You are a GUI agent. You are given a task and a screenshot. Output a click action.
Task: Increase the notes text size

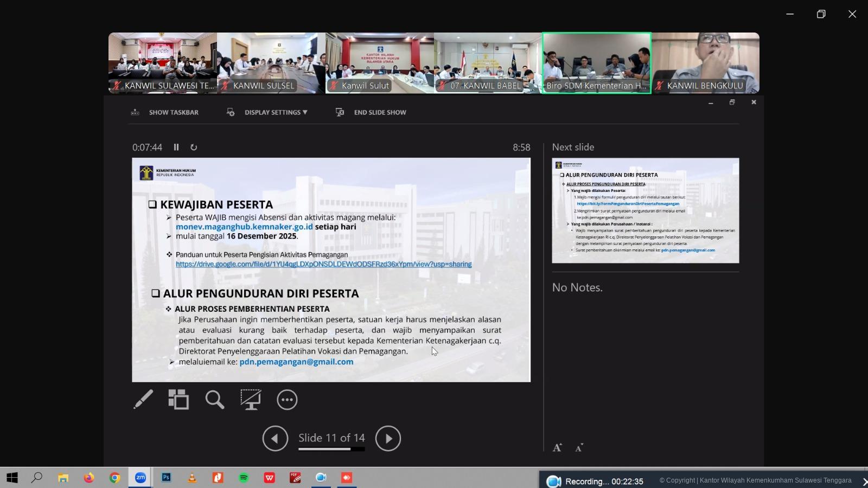pyautogui.click(x=557, y=447)
